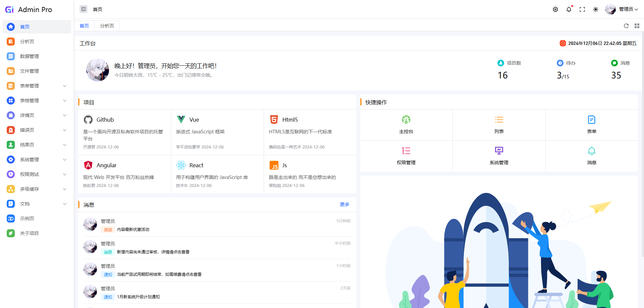Open the React project card

(217, 174)
